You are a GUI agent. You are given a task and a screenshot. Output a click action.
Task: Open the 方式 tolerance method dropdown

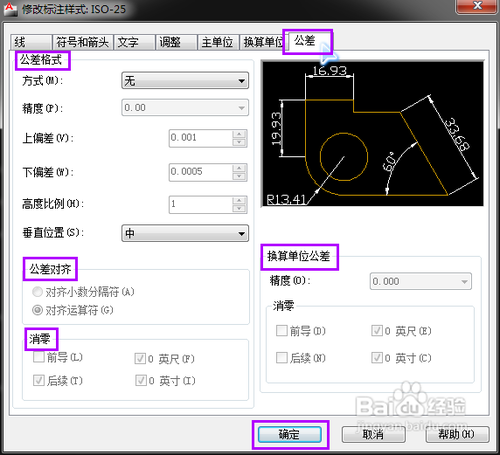point(185,81)
